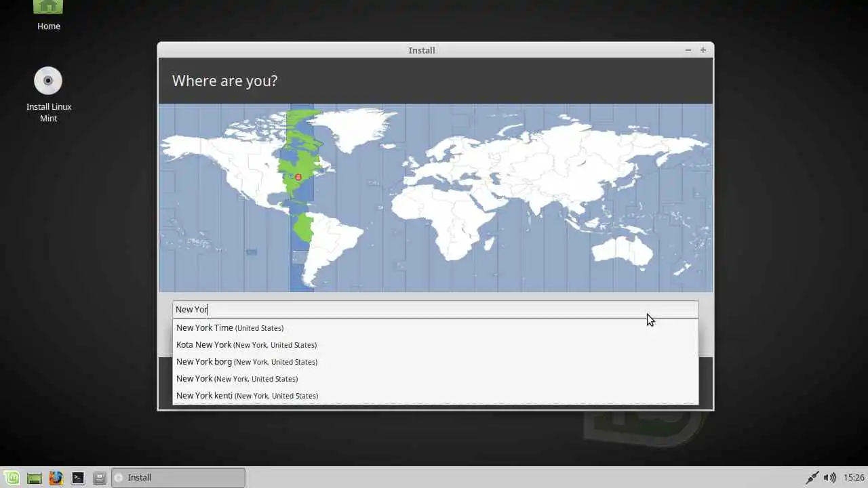The height and width of the screenshot is (488, 868).
Task: Click Australia on the timezone map
Action: click(623, 249)
